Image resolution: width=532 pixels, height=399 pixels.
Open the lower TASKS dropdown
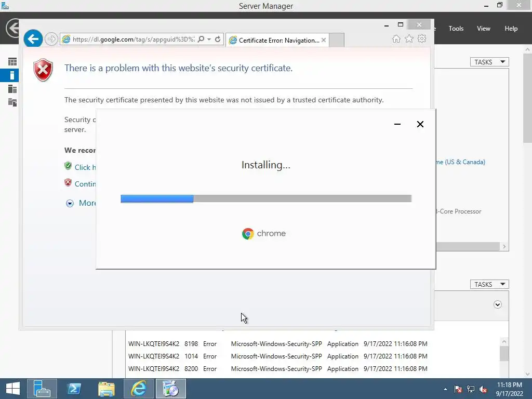pos(489,284)
